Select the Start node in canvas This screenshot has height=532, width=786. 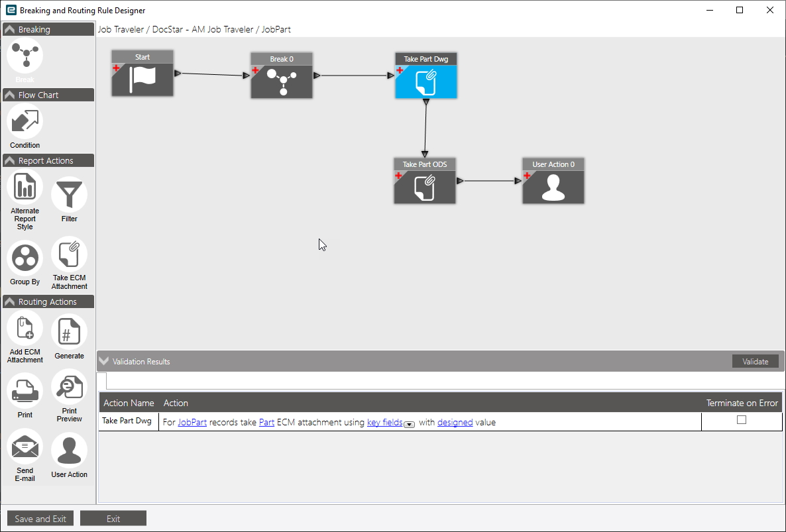142,73
